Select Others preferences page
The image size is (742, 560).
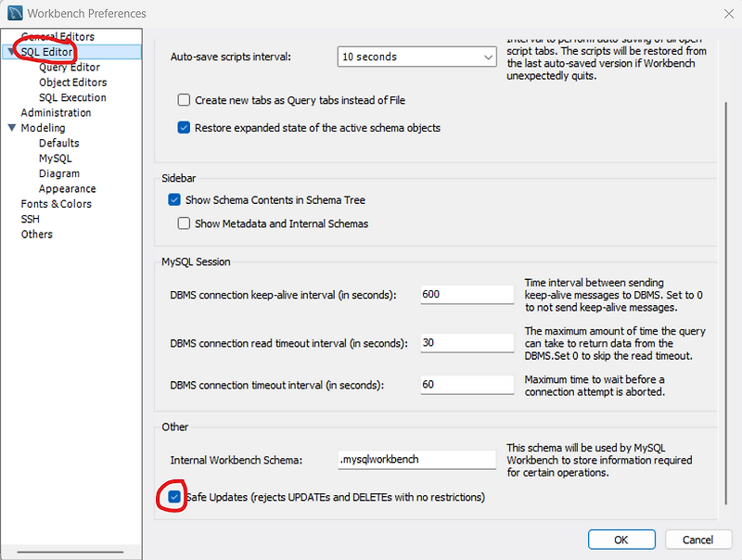pos(36,235)
